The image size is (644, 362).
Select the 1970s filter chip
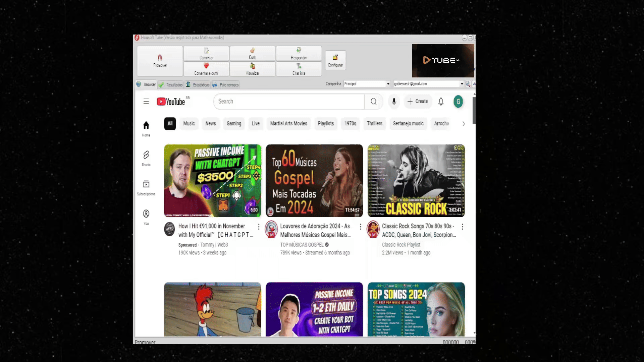350,124
